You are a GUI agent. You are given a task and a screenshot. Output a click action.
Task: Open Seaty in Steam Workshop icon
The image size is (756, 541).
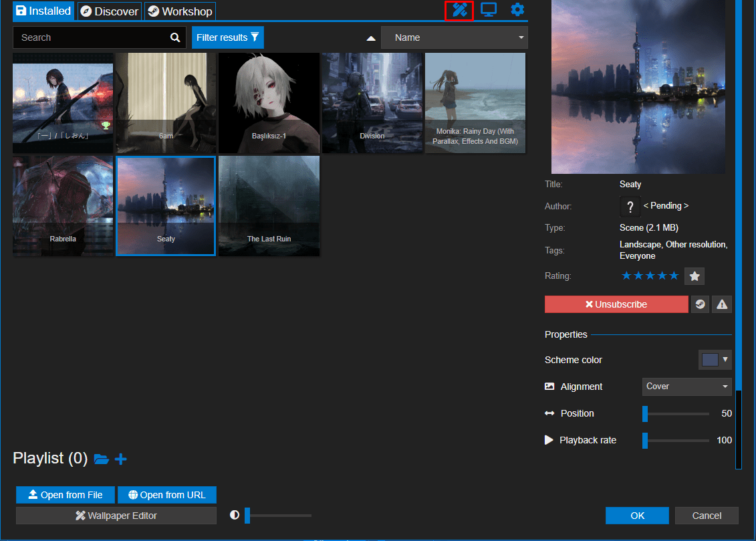[700, 304]
